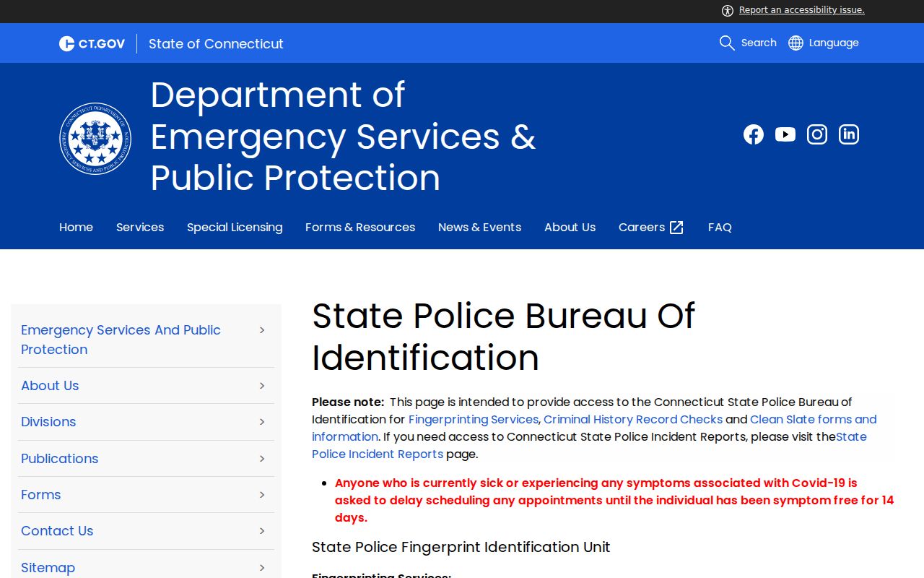
Task: Expand the Sitemap sidebar chevron
Action: click(x=262, y=568)
